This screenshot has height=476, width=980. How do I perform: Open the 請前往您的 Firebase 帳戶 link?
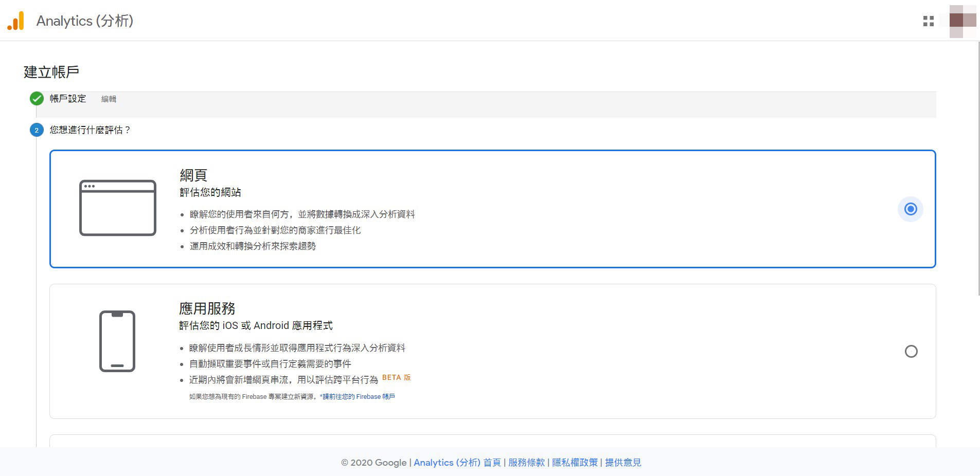pyautogui.click(x=358, y=397)
